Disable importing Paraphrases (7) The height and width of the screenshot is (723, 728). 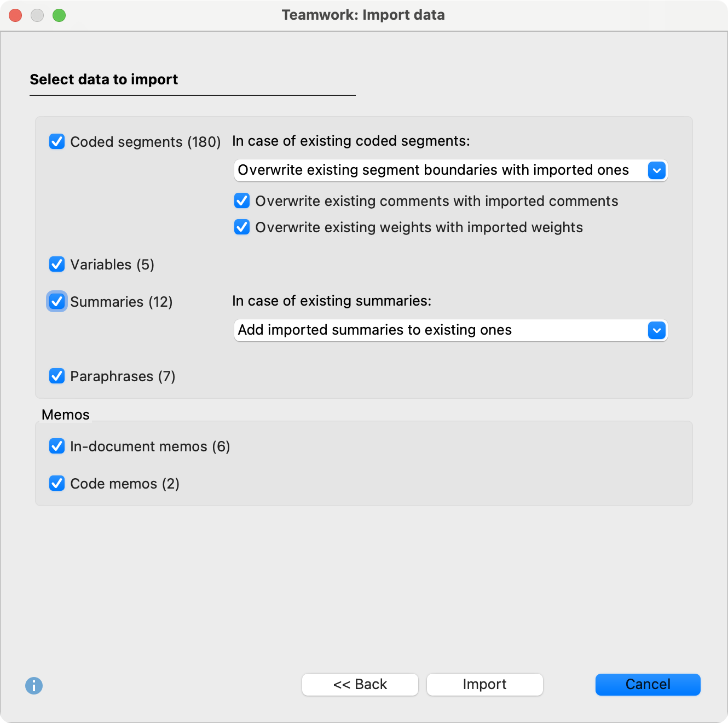tap(57, 376)
